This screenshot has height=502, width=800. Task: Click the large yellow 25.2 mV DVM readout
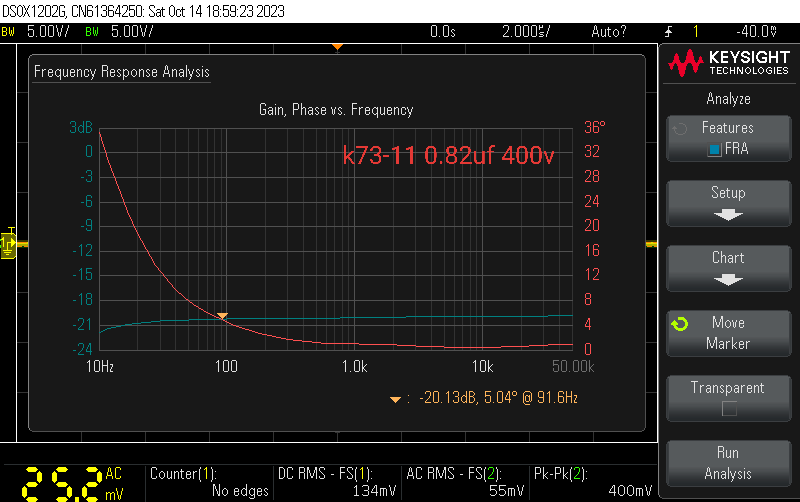click(72, 483)
